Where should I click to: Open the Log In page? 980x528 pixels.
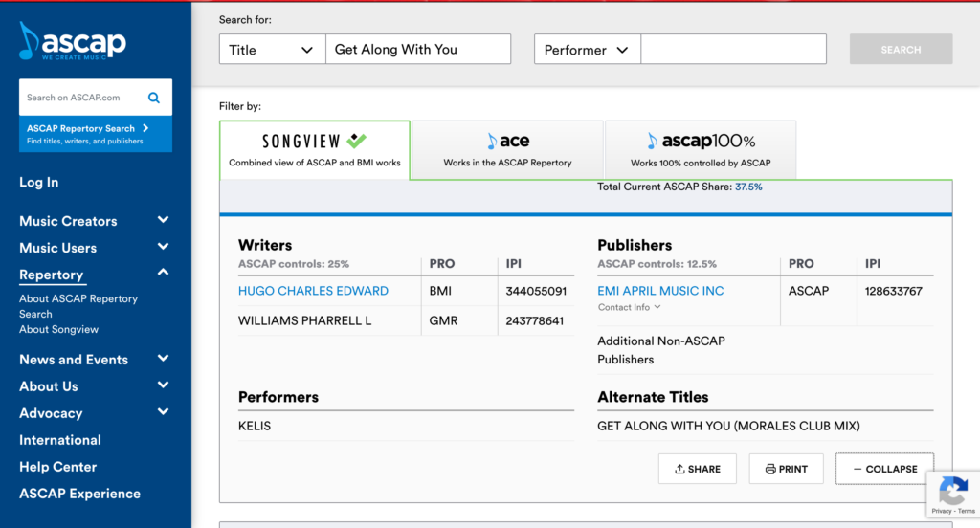(38, 182)
